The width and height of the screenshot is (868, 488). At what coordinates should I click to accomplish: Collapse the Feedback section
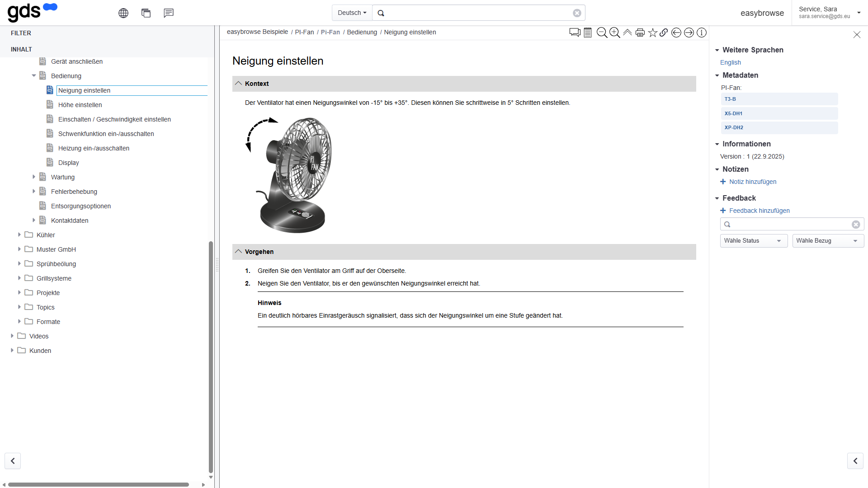tap(717, 198)
